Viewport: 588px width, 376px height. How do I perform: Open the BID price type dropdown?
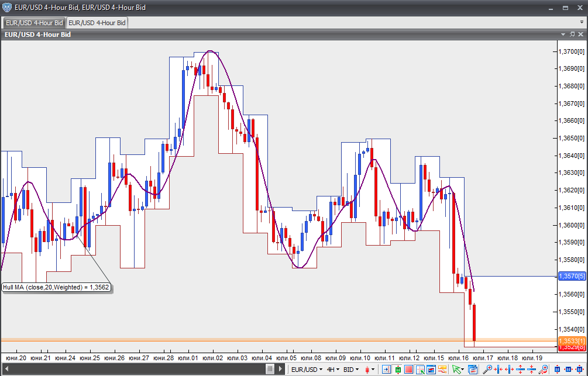[x=351, y=370]
